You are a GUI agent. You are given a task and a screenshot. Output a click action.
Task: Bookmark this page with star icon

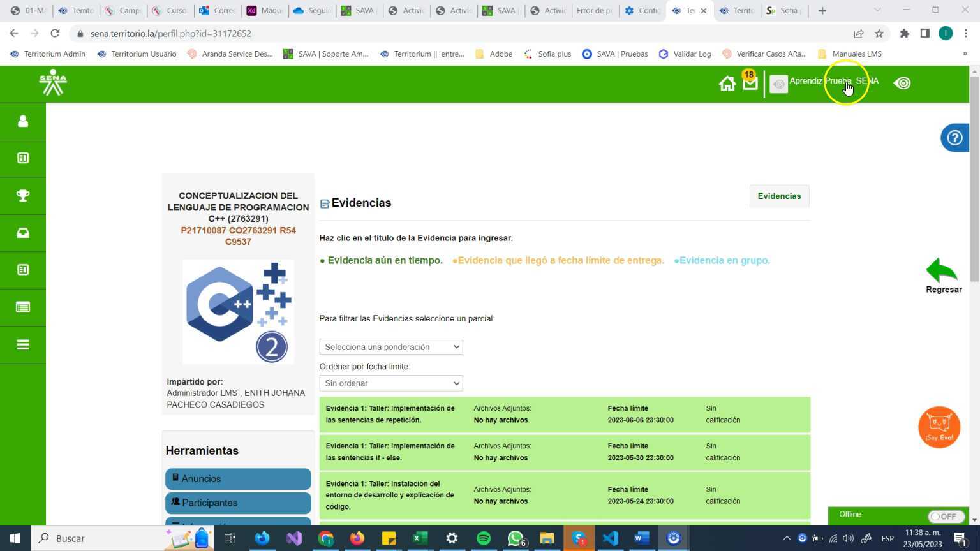point(879,33)
